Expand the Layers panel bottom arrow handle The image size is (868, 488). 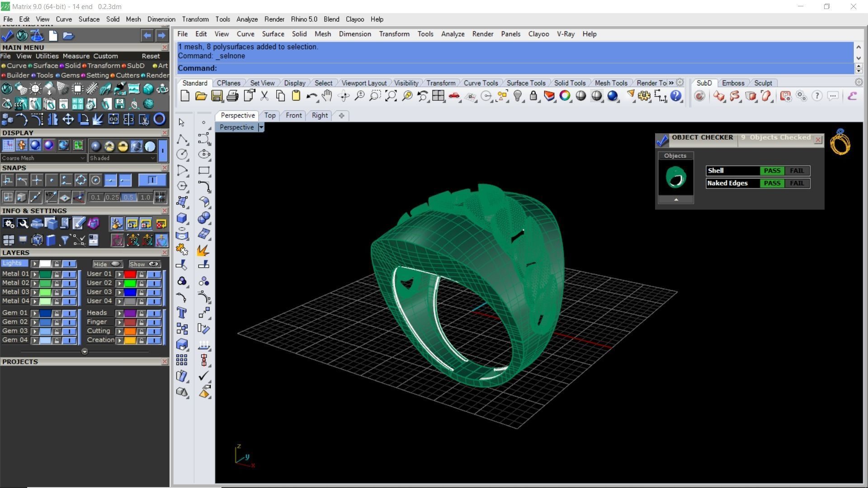(85, 352)
